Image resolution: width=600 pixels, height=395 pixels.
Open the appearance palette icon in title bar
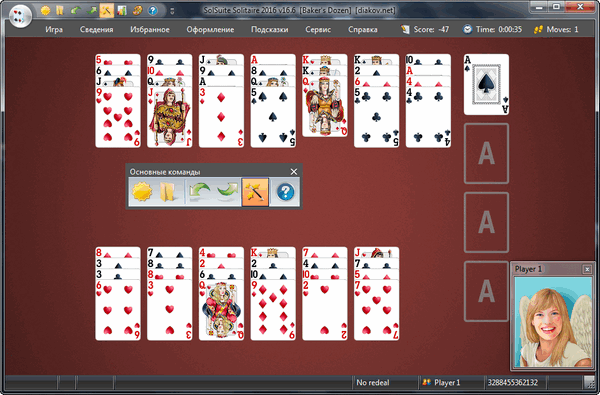[x=137, y=10]
